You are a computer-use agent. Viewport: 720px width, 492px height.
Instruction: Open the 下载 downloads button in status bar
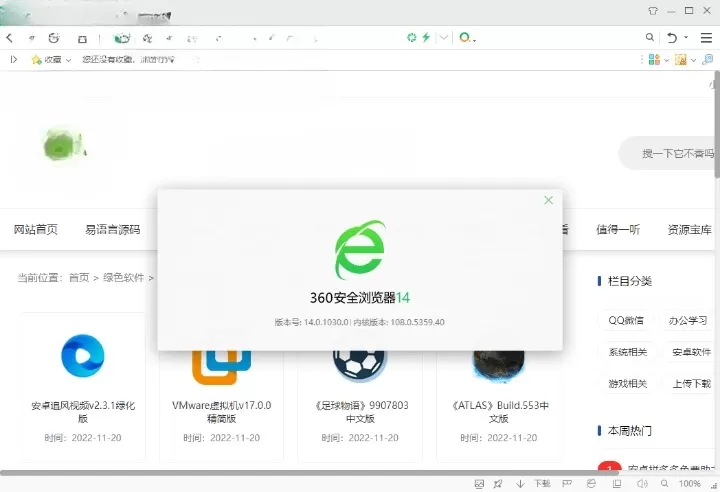(542, 483)
